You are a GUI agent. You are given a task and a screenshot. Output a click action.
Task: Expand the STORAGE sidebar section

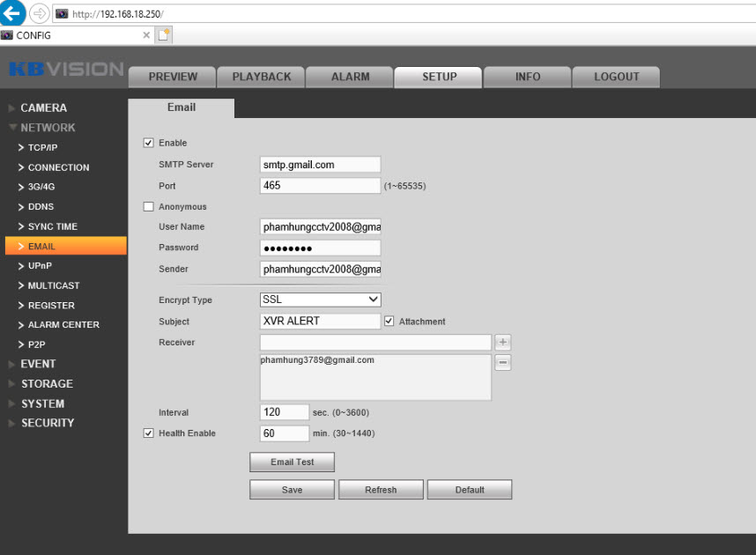pyautogui.click(x=47, y=384)
